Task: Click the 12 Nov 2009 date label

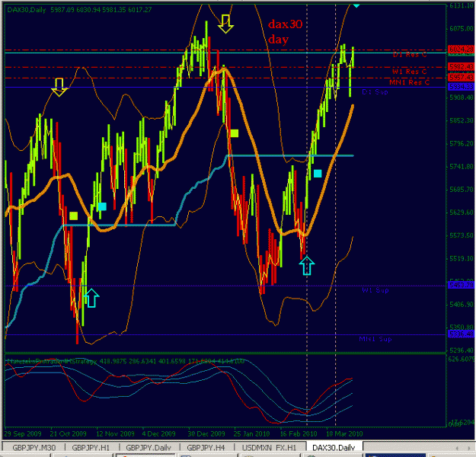Action: (115, 433)
